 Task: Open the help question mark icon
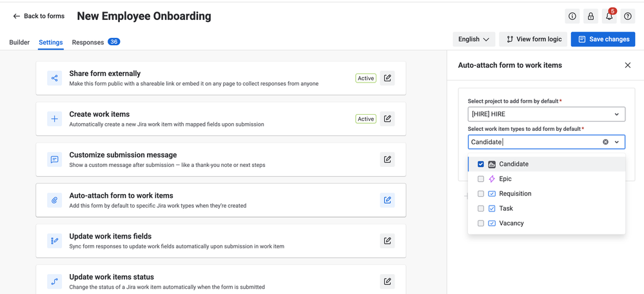coord(628,16)
